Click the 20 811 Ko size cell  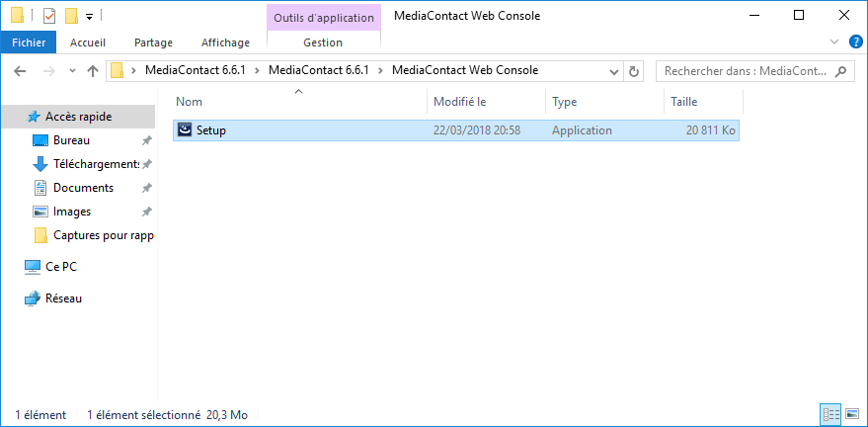(710, 130)
